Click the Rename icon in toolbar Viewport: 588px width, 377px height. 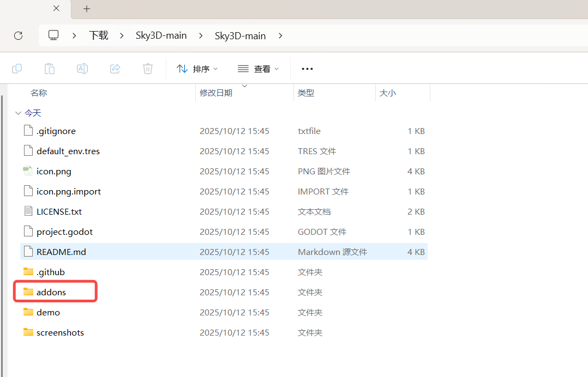click(82, 69)
